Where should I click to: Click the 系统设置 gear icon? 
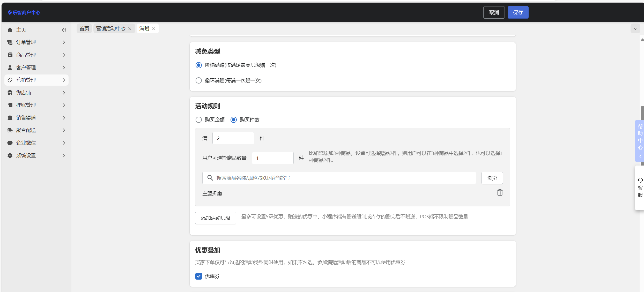click(x=10, y=155)
